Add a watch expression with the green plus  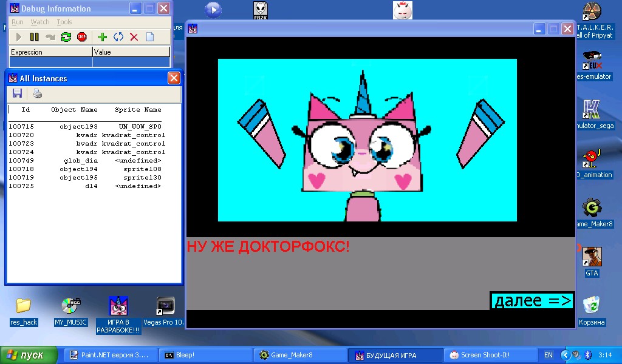(x=102, y=37)
